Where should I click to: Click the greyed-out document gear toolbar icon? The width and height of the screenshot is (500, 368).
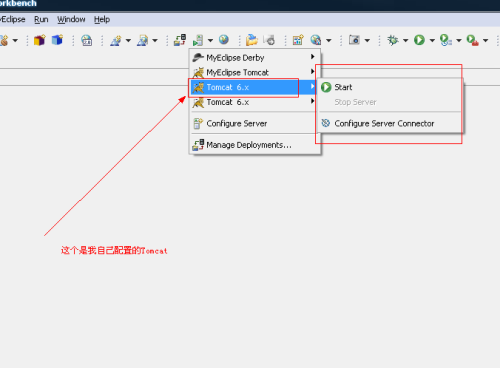(x=269, y=40)
